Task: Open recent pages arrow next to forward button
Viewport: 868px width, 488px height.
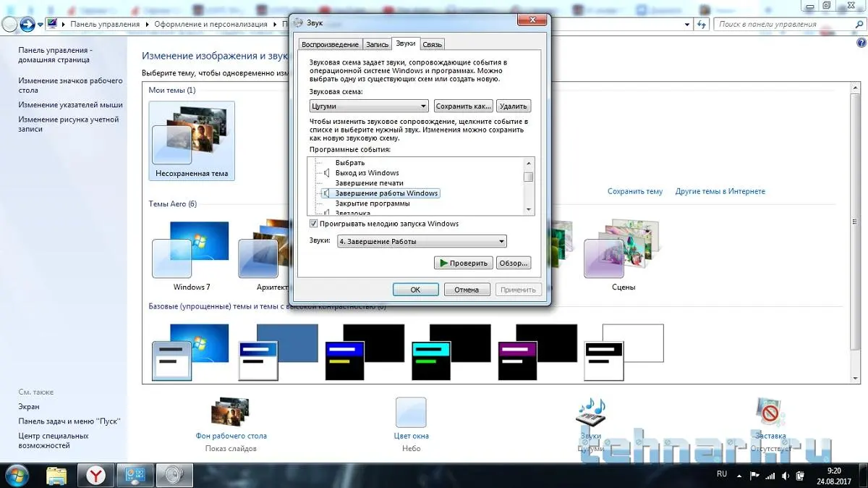Action: pos(41,24)
